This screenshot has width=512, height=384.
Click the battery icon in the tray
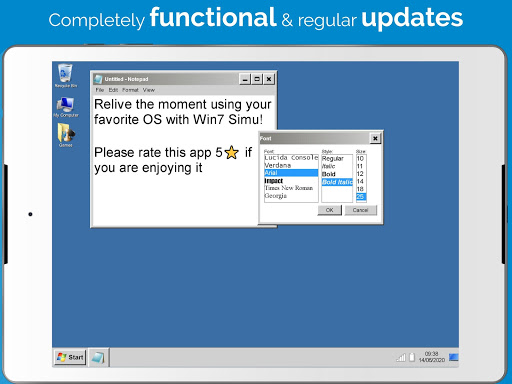click(x=412, y=357)
